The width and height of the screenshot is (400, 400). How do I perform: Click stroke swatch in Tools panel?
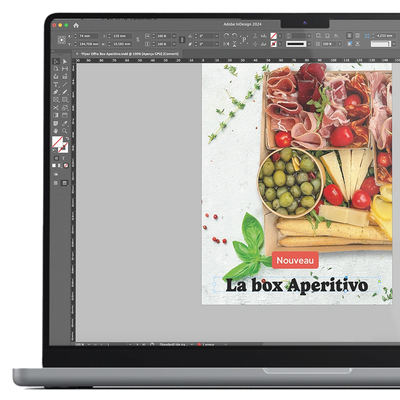[x=64, y=148]
